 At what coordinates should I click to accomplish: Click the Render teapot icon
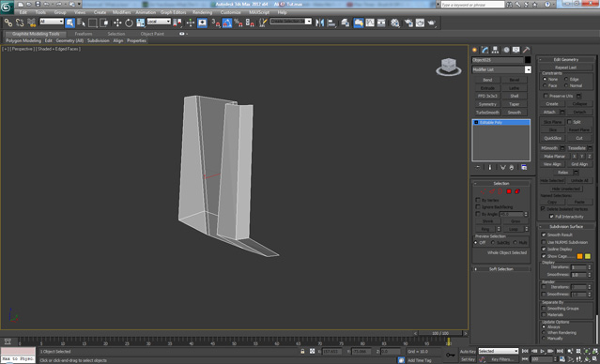coord(432,23)
